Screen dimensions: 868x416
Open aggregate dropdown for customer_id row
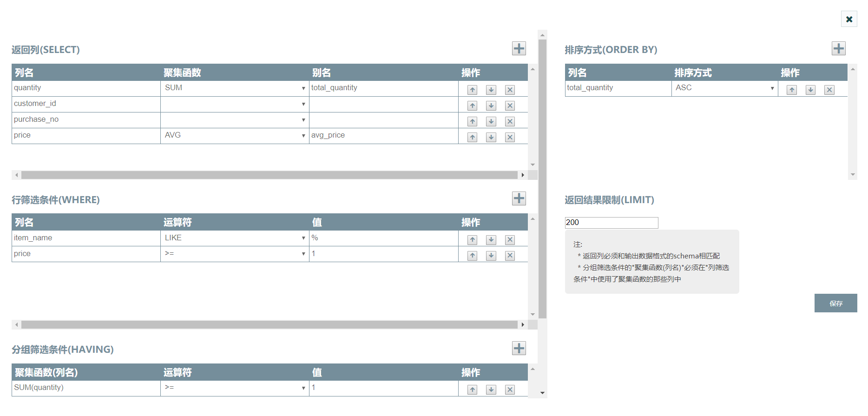(235, 104)
